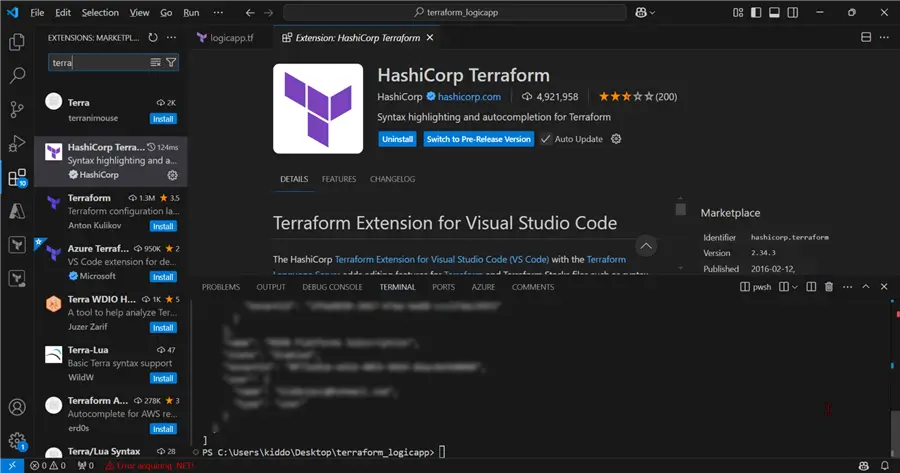900x473 pixels.
Task: Open manage gear for HashiCorp Terraform list item
Action: coord(172,175)
